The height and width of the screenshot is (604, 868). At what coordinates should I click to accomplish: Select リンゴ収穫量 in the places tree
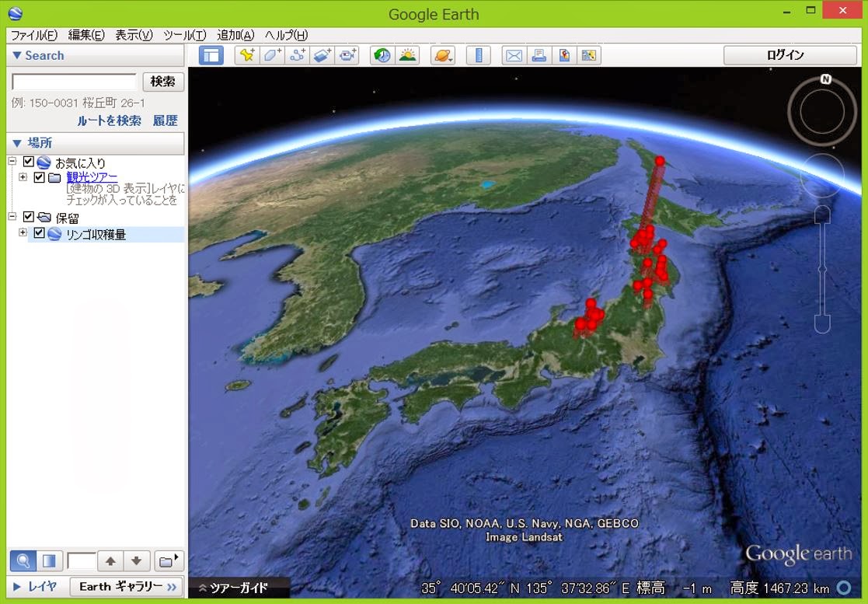(x=96, y=234)
